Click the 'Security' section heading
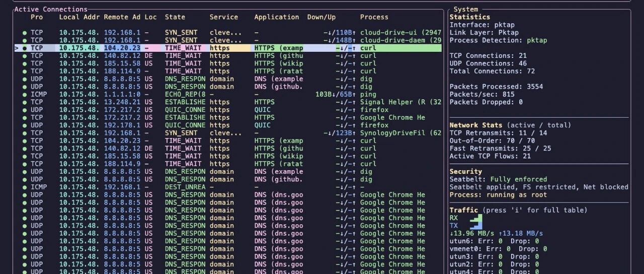 [466, 172]
